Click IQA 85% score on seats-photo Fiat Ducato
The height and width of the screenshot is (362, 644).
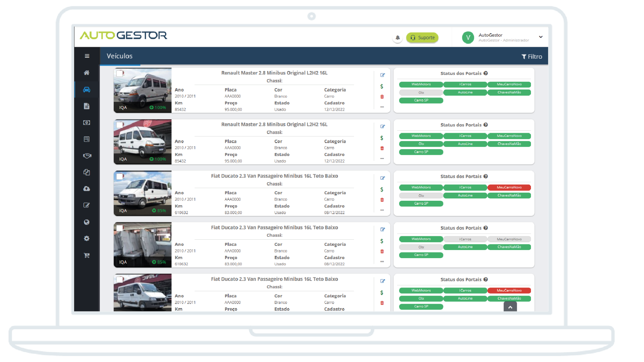[x=159, y=262]
